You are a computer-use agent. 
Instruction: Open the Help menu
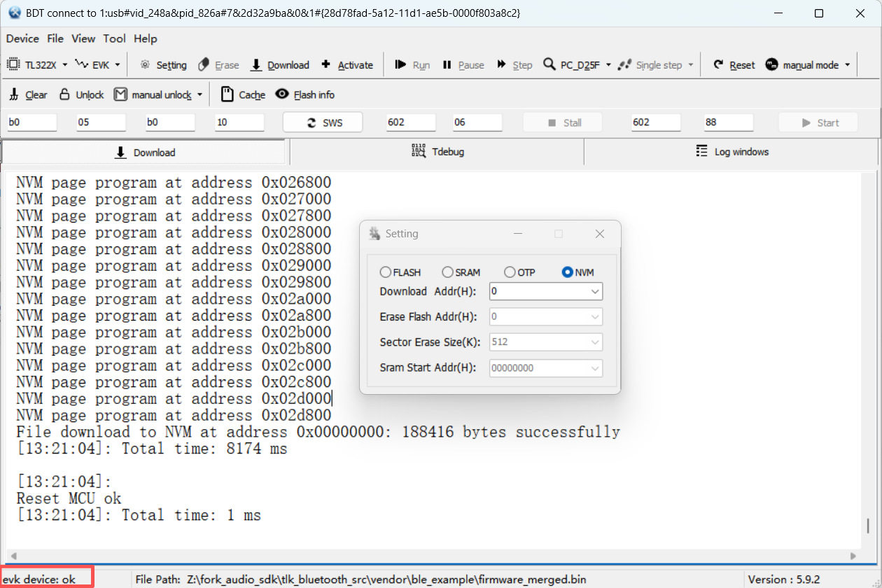146,38
